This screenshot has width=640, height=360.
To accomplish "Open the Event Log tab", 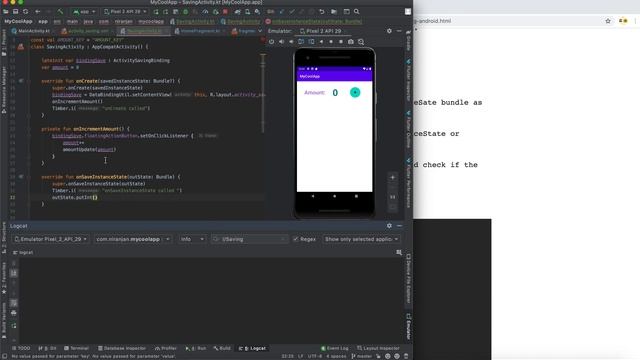I will (x=335, y=348).
